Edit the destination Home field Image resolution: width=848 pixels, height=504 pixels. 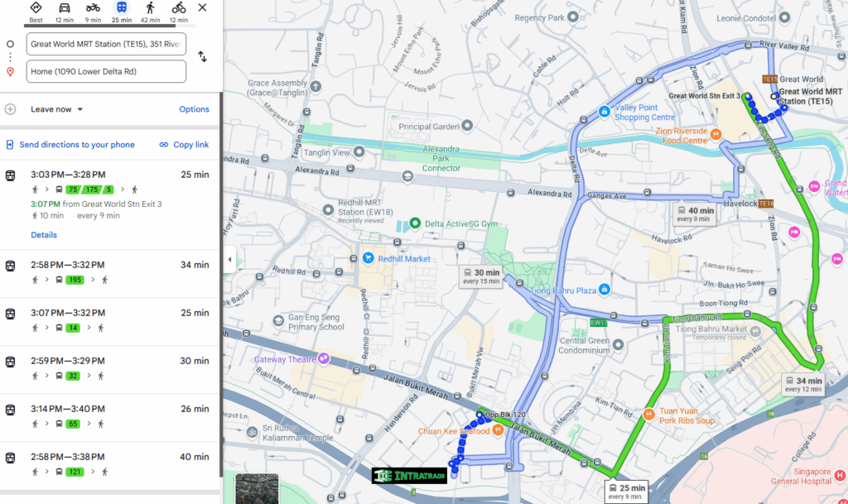pyautogui.click(x=106, y=71)
